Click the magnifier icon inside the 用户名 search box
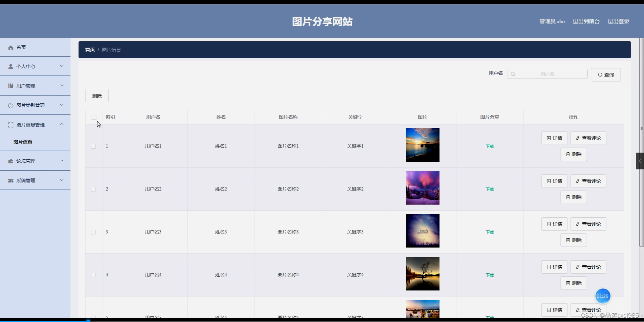 [x=513, y=74]
